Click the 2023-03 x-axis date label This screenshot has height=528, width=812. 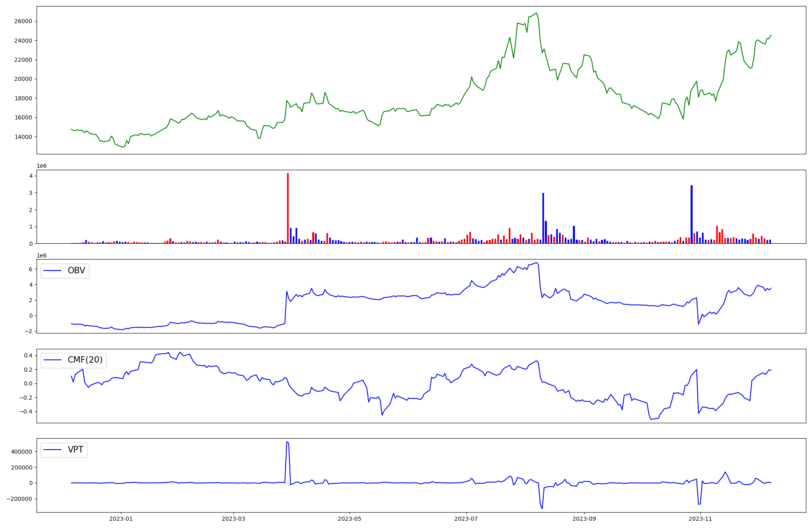click(x=233, y=519)
